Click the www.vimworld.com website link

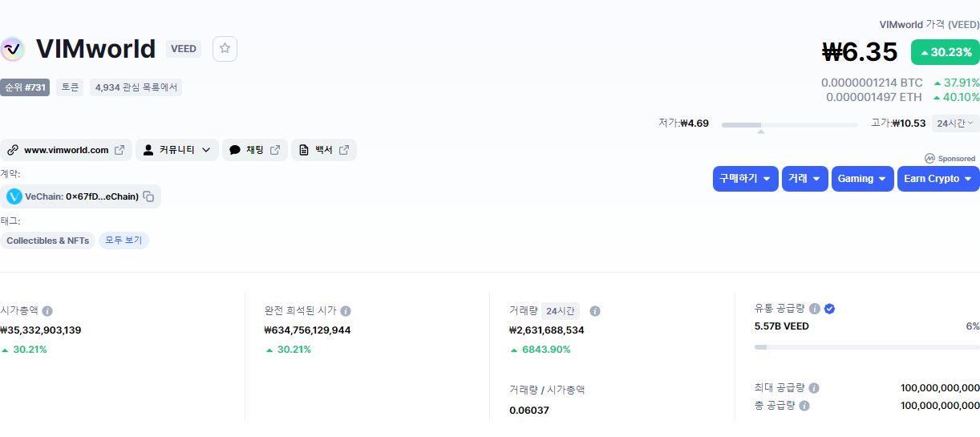pyautogui.click(x=66, y=150)
